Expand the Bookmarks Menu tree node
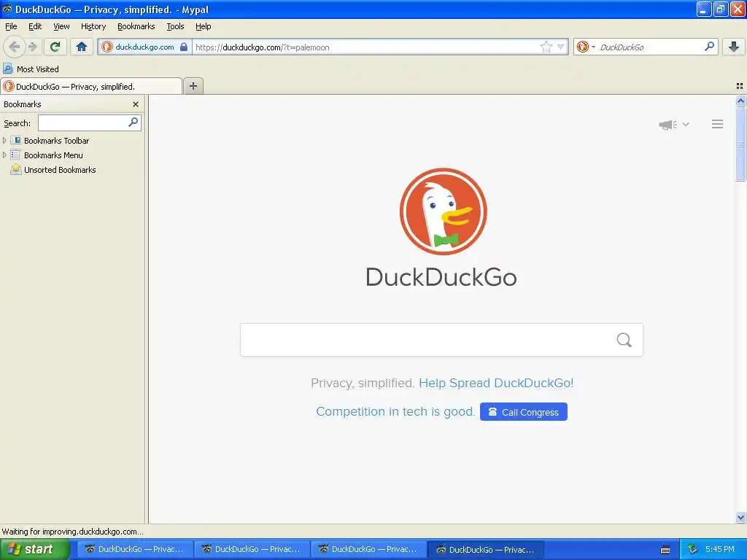 [x=4, y=155]
